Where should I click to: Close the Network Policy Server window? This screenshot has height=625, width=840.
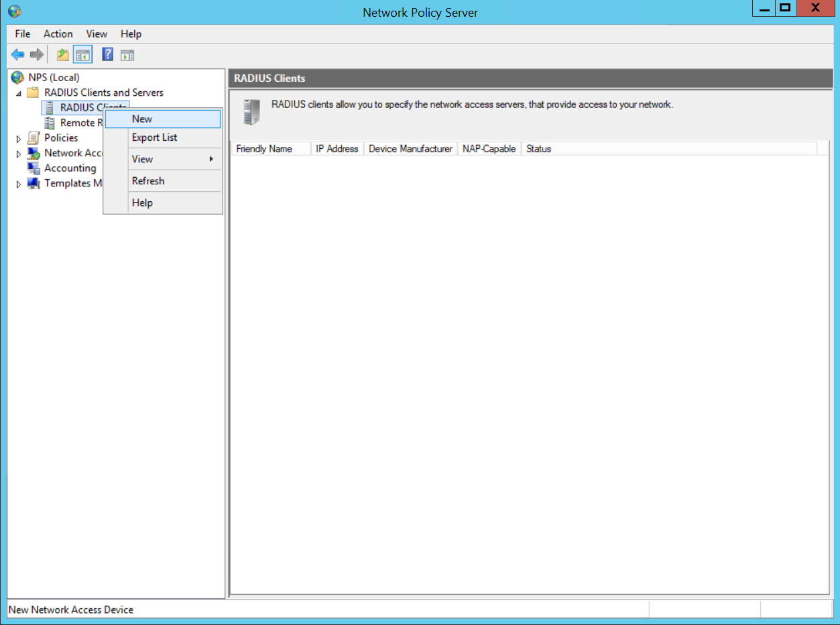[815, 8]
